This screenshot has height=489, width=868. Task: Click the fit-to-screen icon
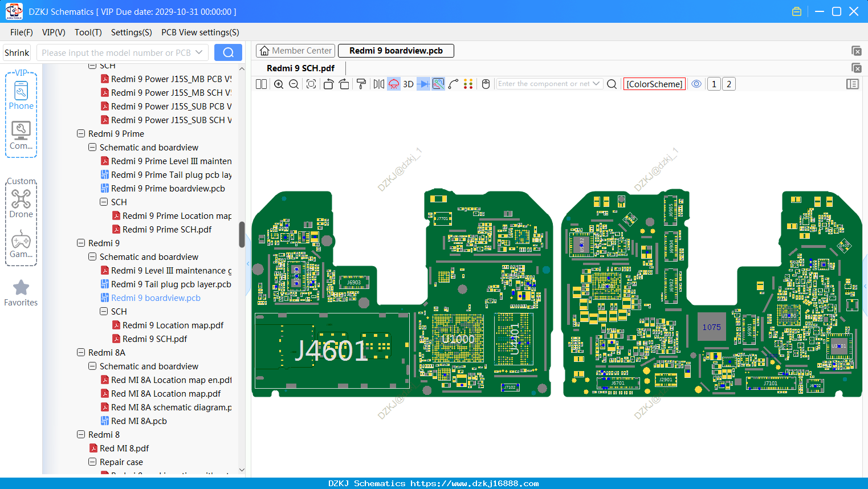point(311,84)
